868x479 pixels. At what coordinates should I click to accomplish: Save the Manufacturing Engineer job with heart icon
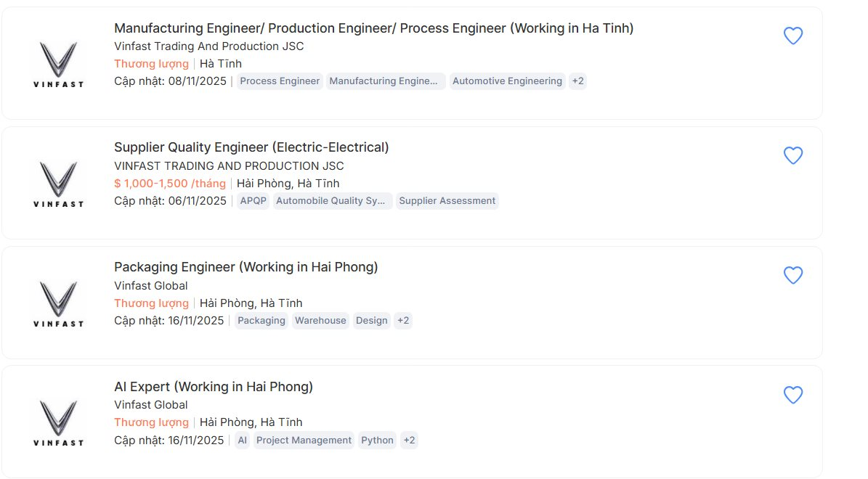(x=793, y=36)
